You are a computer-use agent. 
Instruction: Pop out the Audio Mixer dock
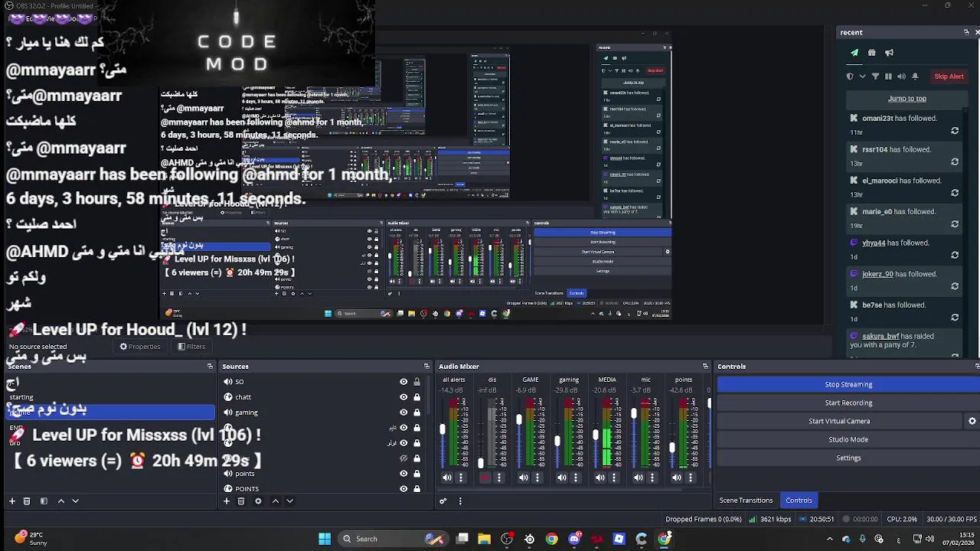(705, 367)
